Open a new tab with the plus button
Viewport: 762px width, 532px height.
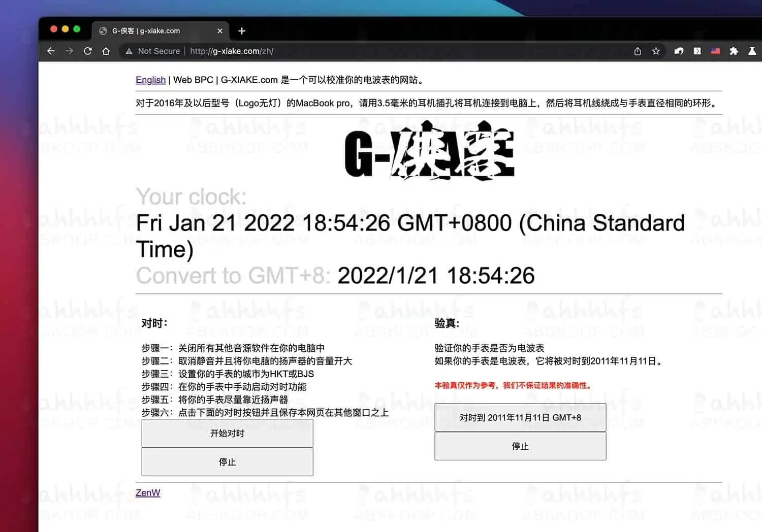tap(242, 30)
